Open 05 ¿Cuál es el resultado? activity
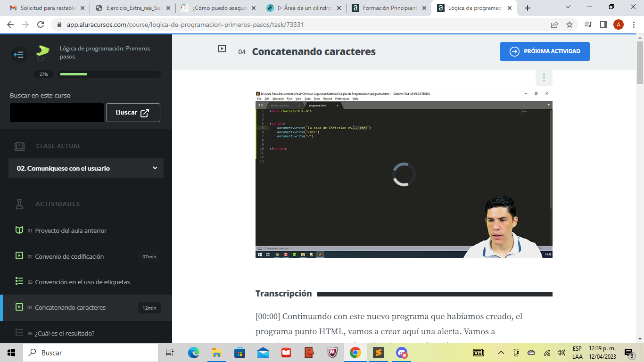644x362 pixels. pyautogui.click(x=65, y=333)
